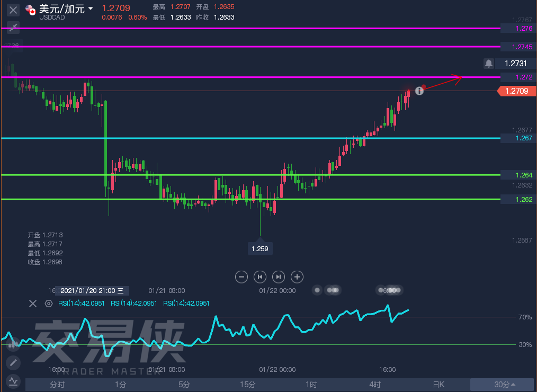This screenshot has width=537, height=392.
Task: Click the first RSI(14):42.0951 label
Action: point(82,303)
